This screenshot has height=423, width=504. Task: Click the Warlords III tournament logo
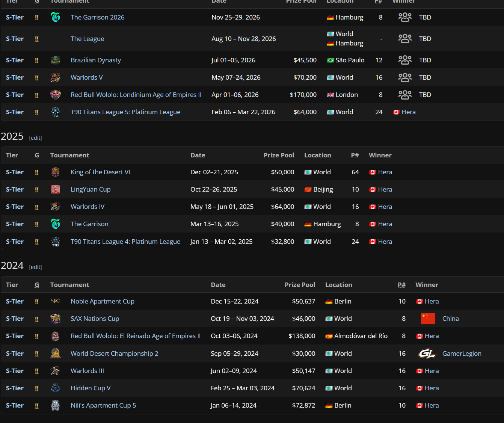(x=56, y=371)
